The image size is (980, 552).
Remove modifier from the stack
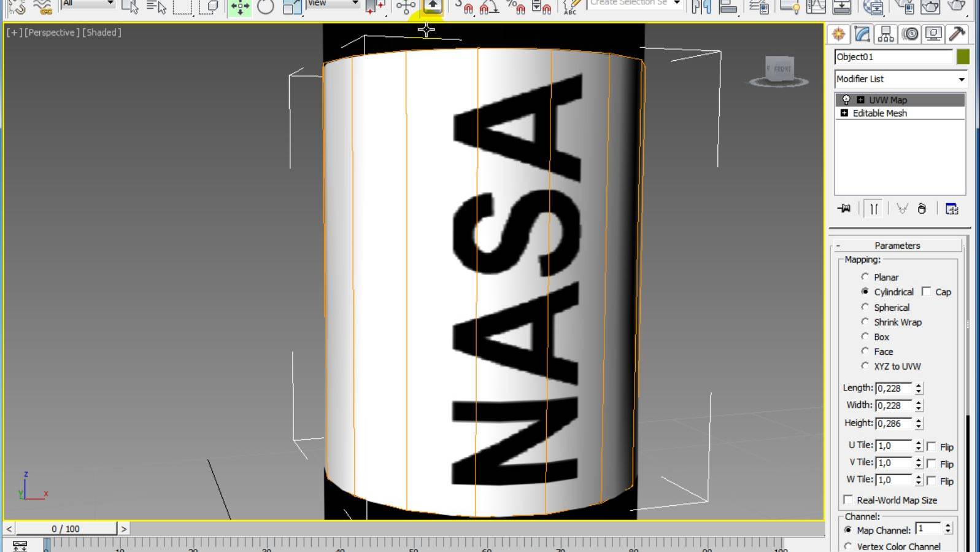(x=922, y=209)
